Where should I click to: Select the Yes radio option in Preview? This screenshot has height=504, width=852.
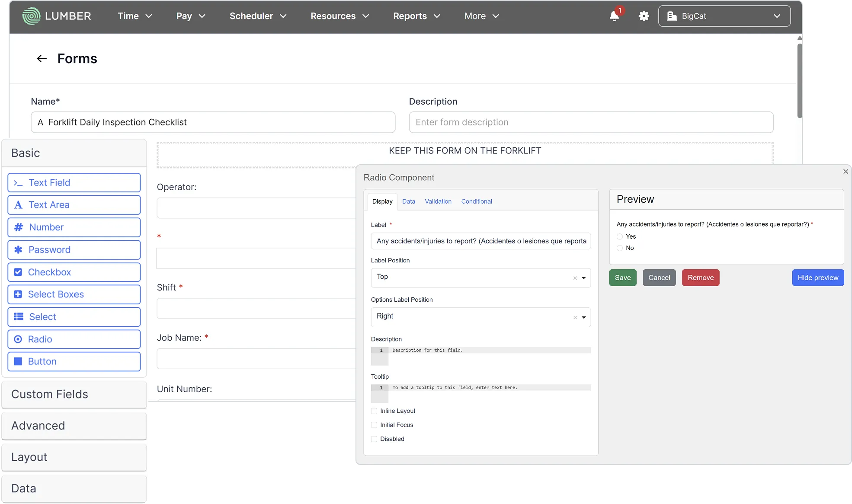tap(620, 236)
